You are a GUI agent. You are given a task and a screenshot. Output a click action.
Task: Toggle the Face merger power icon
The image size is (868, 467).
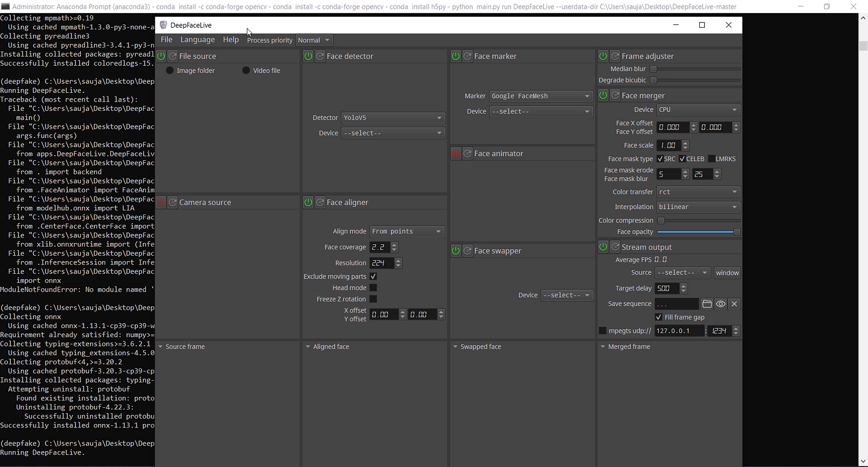[603, 95]
